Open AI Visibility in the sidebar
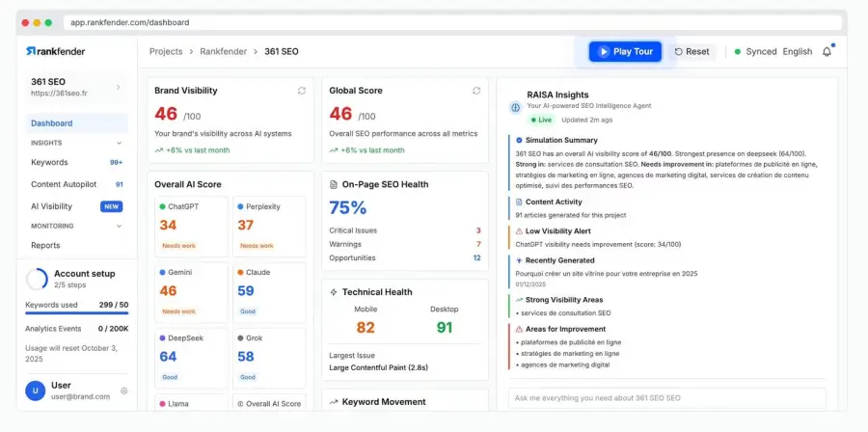The height and width of the screenshot is (432, 868). (x=76, y=206)
